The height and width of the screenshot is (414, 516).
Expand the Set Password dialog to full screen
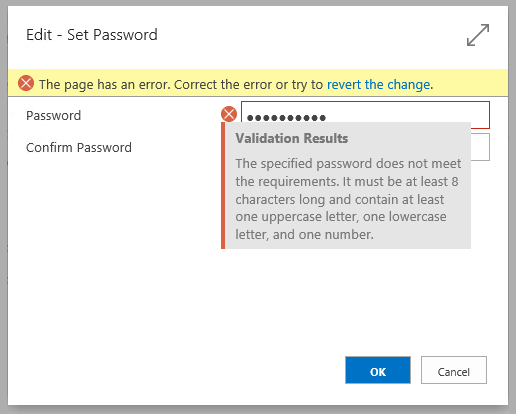click(x=478, y=35)
